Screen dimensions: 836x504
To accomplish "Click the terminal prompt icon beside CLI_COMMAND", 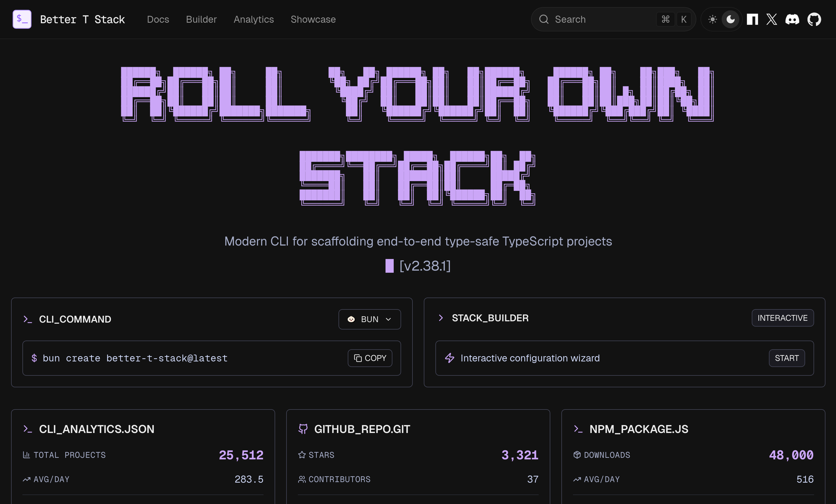I will pyautogui.click(x=28, y=319).
